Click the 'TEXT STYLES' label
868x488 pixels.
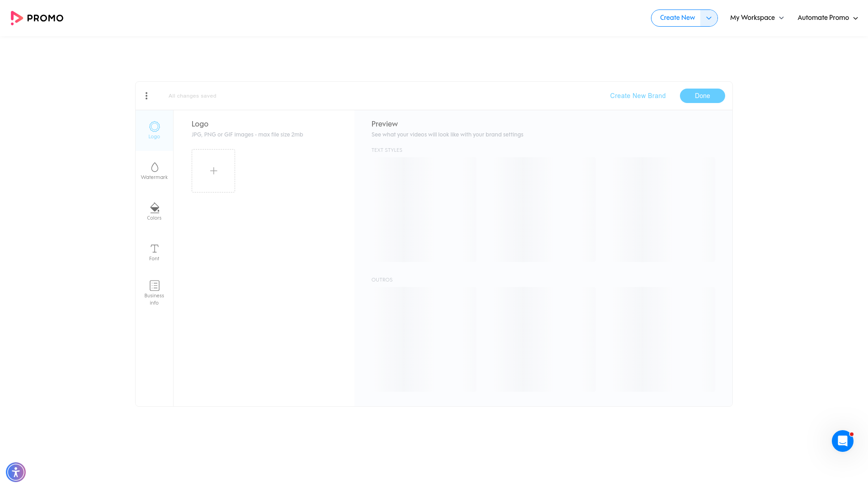coord(387,150)
